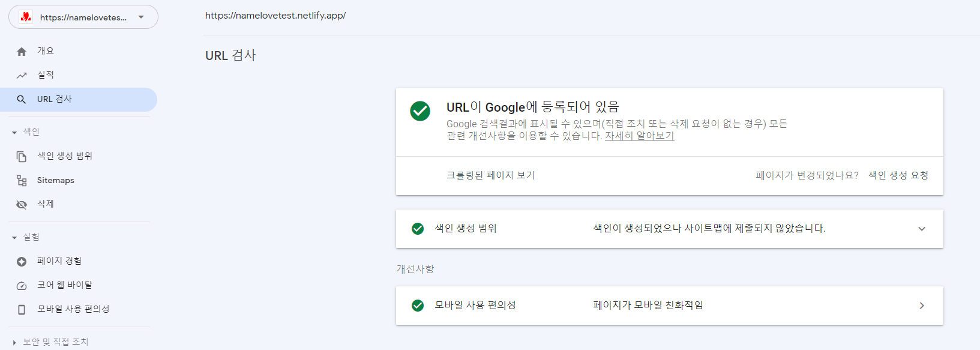Click the site favicon in property selector

coord(26,17)
